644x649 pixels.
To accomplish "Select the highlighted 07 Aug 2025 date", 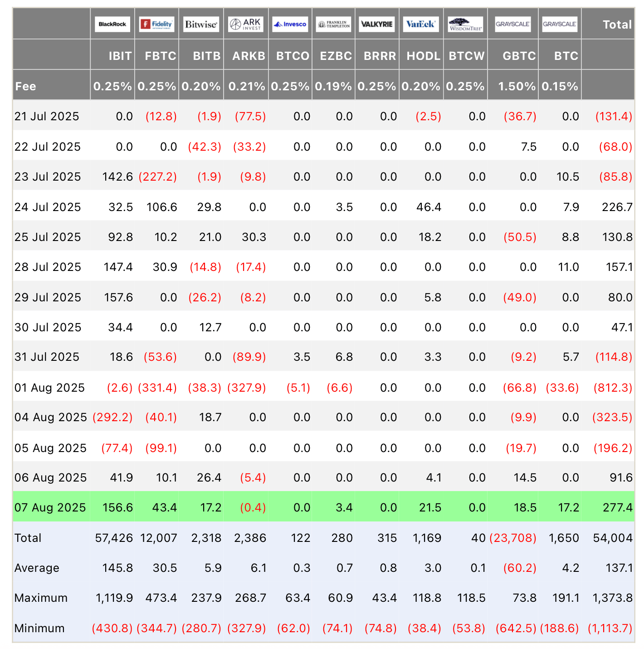I will pyautogui.click(x=50, y=507).
